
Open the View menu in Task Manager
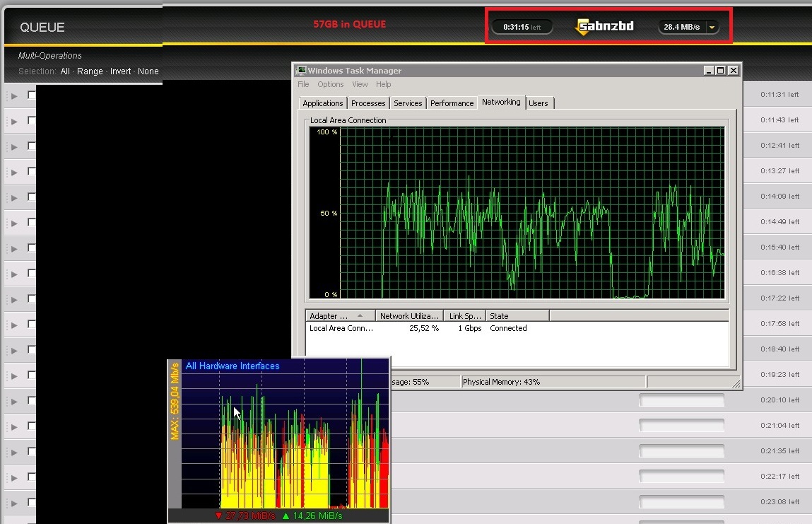click(x=360, y=84)
